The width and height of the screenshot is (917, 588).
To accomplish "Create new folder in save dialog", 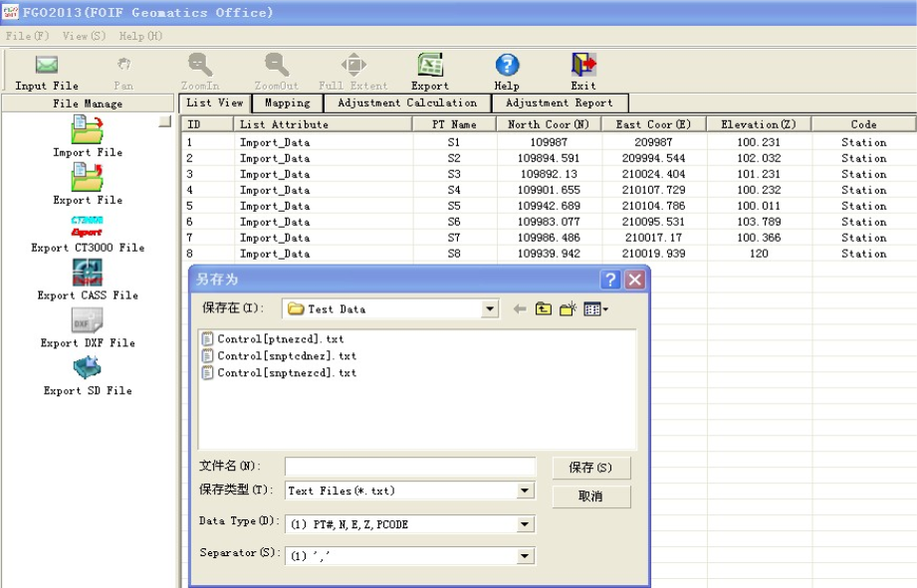I will coord(569,309).
